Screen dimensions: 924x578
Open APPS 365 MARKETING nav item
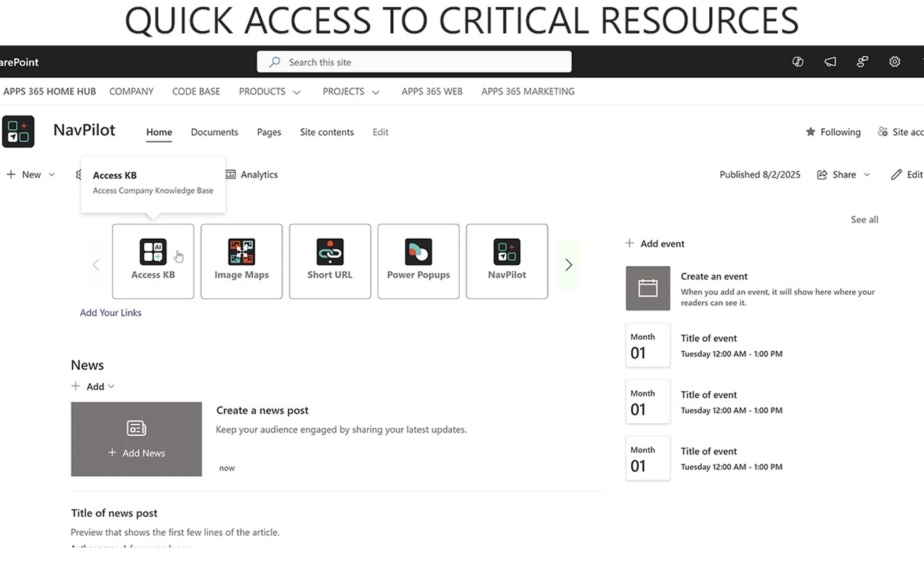528,91
